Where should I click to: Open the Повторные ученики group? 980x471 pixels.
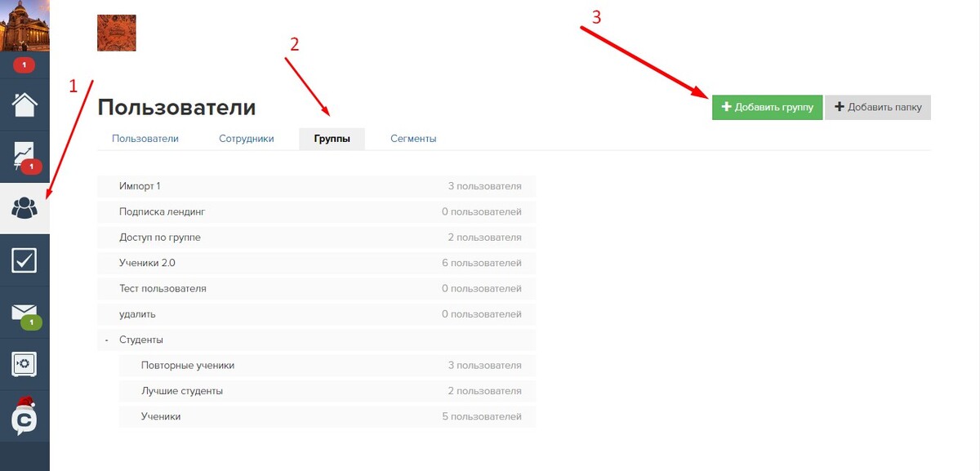[327, 365]
